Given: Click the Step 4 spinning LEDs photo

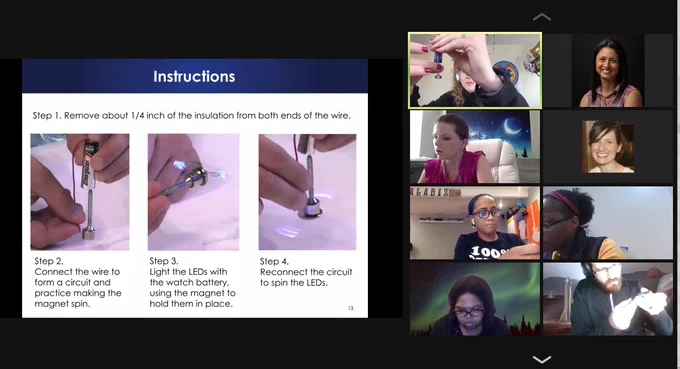Looking at the screenshot, I should tap(307, 192).
